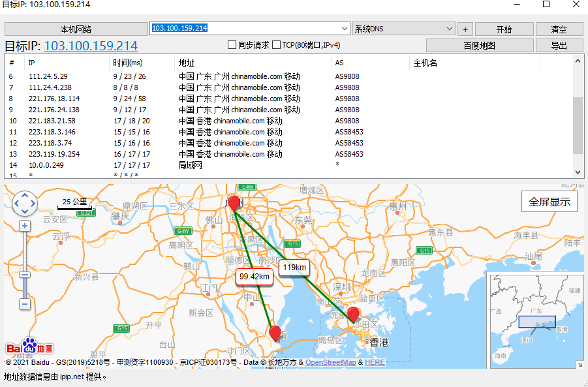Viewport: 588px width, 387px height.
Task: Enable the TCP(80端口,IPv4) checkbox
Action: point(276,45)
